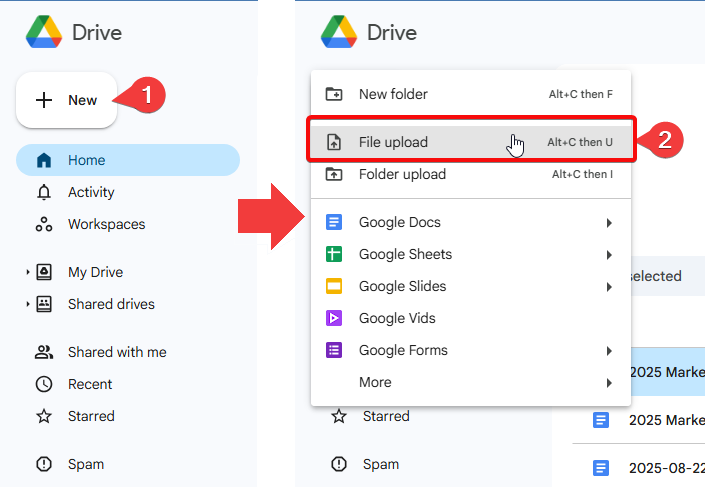705x487 pixels.
Task: Click the yellow Google Slides icon
Action: (x=334, y=286)
